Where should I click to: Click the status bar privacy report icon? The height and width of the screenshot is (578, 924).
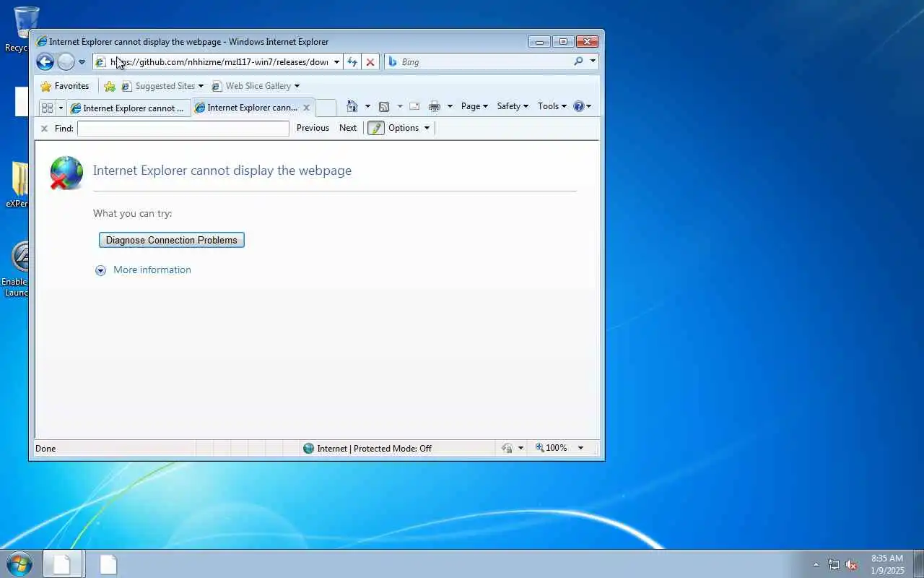coord(507,449)
